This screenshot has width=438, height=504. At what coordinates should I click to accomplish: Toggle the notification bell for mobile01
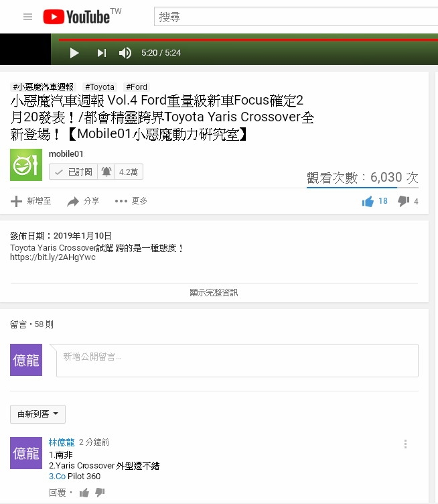pyautogui.click(x=106, y=172)
